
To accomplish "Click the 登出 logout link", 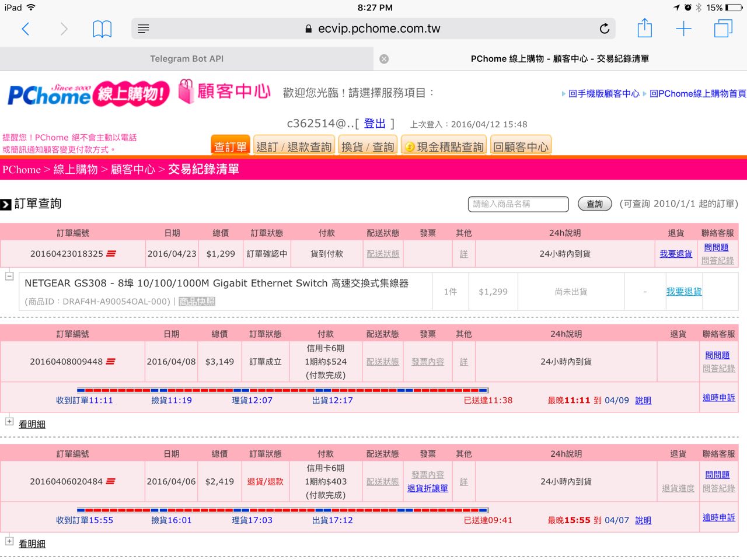I will pos(375,124).
